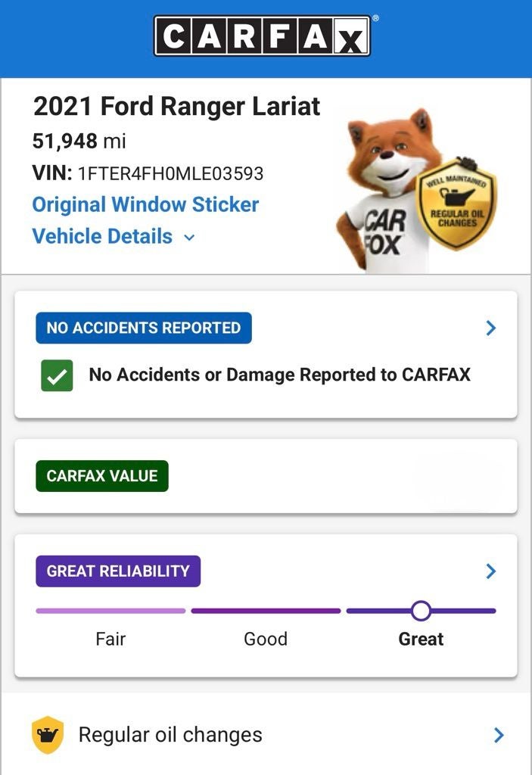Open regular oil changes arrow

(498, 735)
